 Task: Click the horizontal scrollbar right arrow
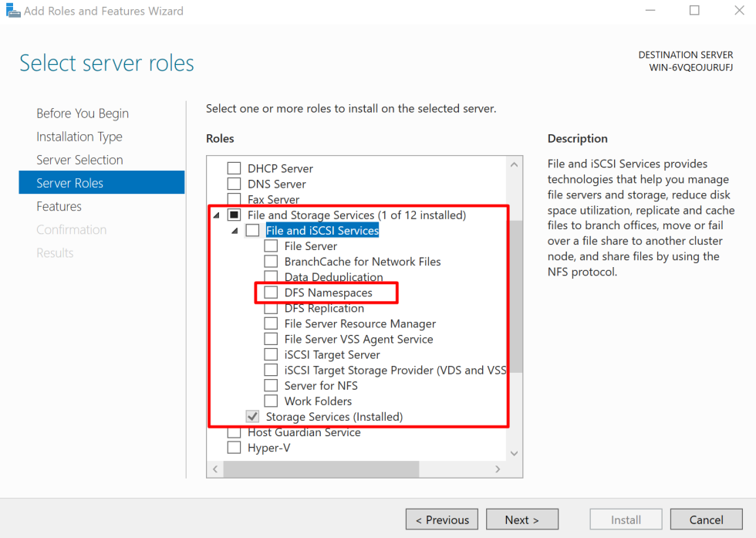tap(498, 469)
